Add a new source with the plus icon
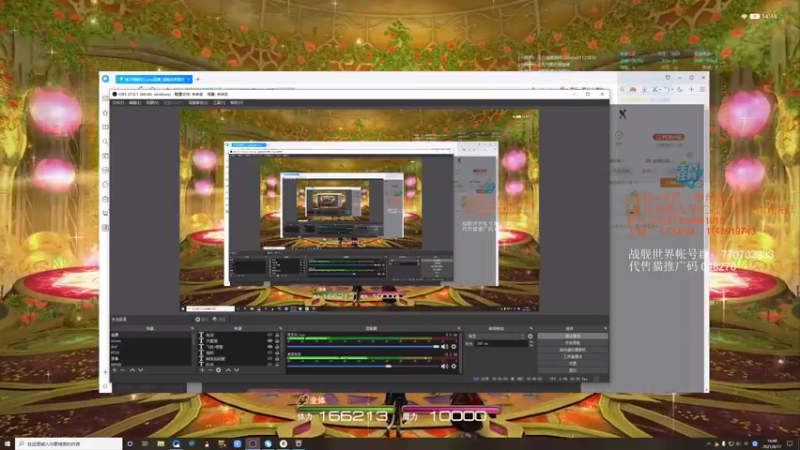Image resolution: width=800 pixels, height=450 pixels. pos(202,370)
